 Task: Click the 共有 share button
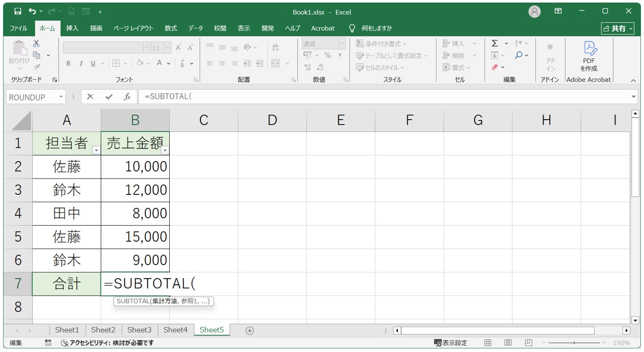617,28
